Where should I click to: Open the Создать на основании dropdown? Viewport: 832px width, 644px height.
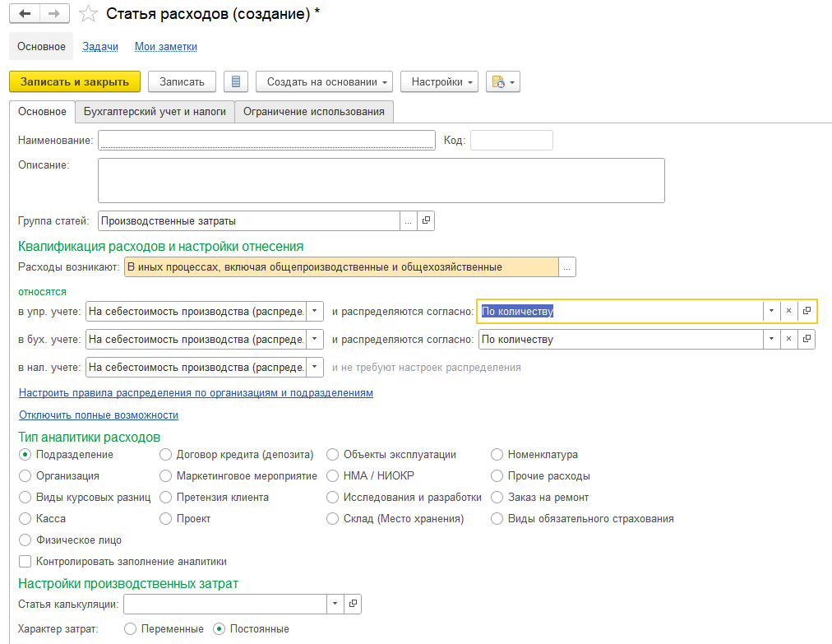pos(324,82)
